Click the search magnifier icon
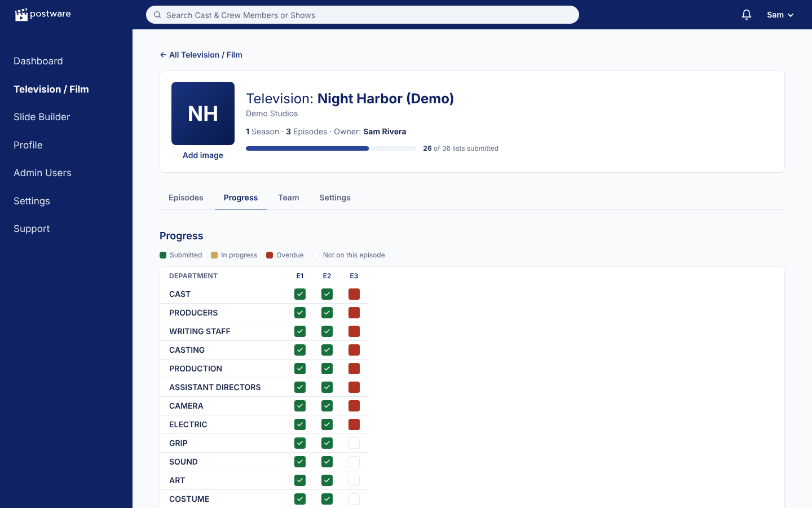 coord(157,15)
